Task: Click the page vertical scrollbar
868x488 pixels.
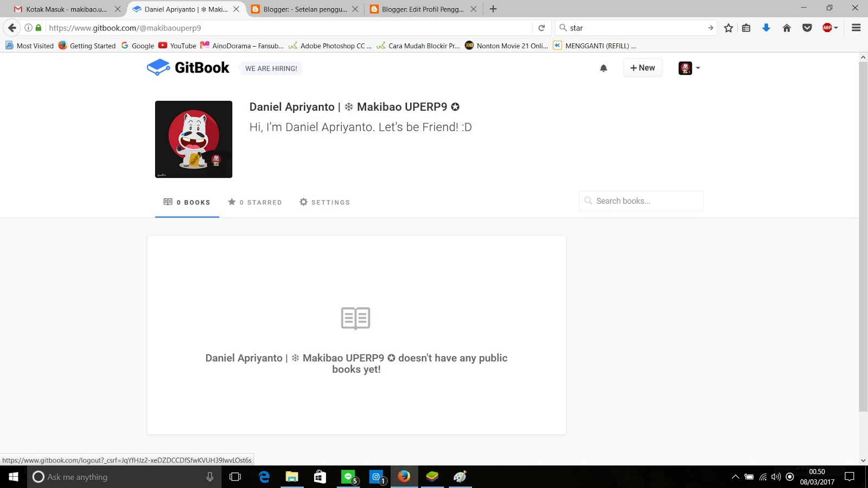Action: tap(863, 236)
